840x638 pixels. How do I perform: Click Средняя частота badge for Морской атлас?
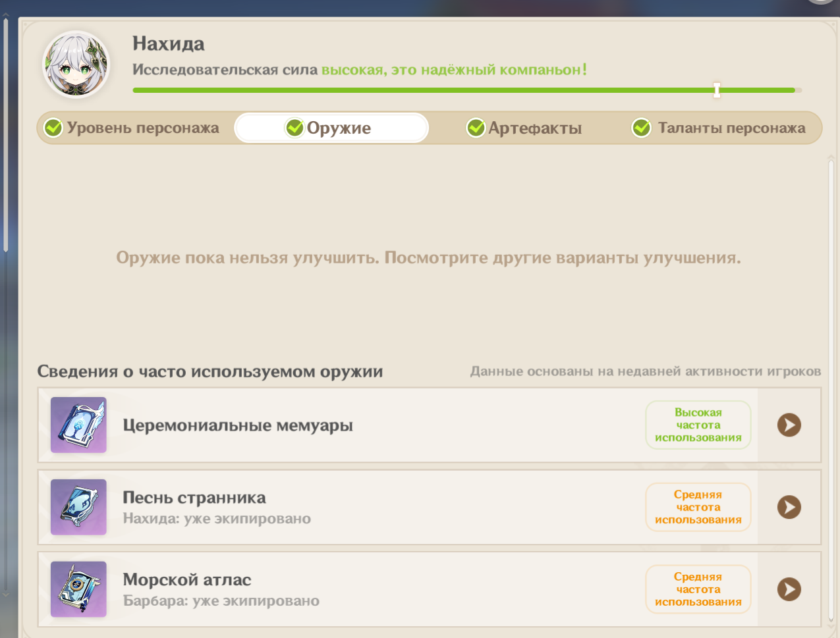698,589
